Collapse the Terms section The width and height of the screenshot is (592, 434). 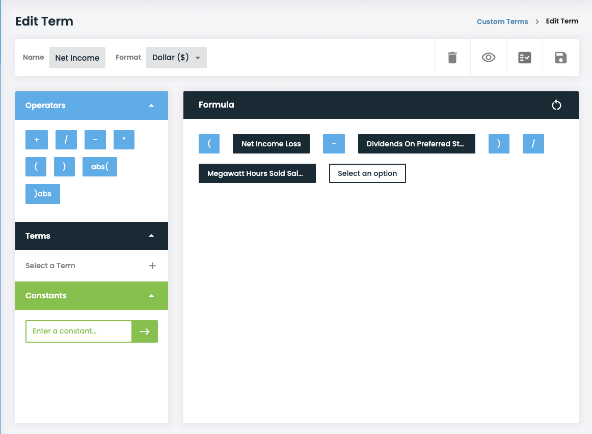pyautogui.click(x=151, y=236)
